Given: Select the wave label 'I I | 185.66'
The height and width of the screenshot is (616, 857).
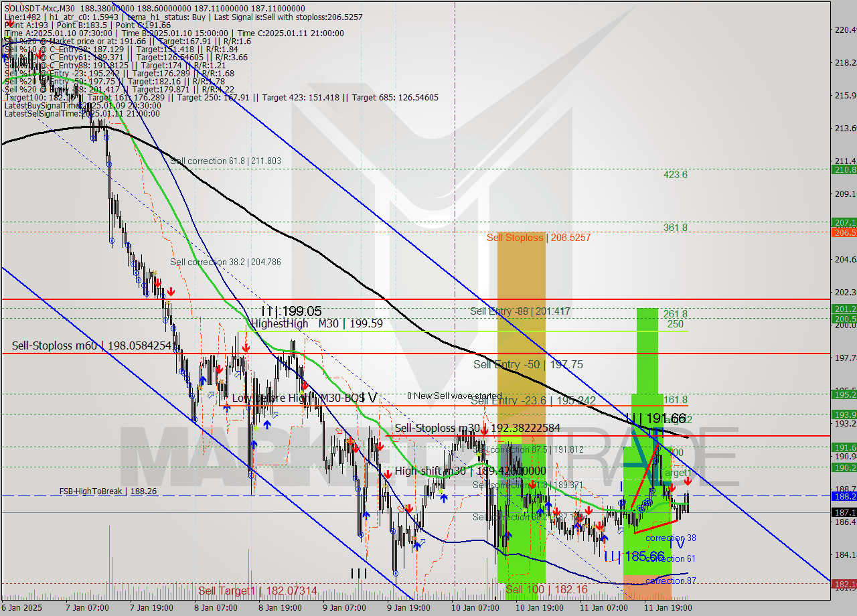Looking at the screenshot, I should pyautogui.click(x=633, y=556).
